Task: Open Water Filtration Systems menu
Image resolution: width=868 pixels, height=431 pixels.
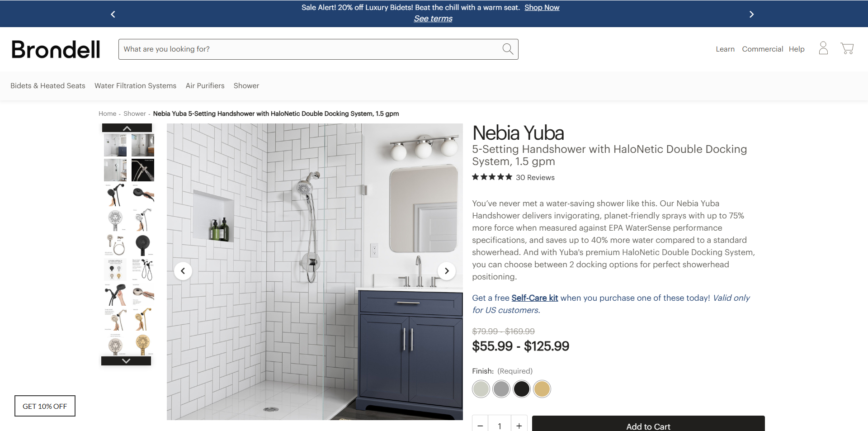Action: point(135,85)
